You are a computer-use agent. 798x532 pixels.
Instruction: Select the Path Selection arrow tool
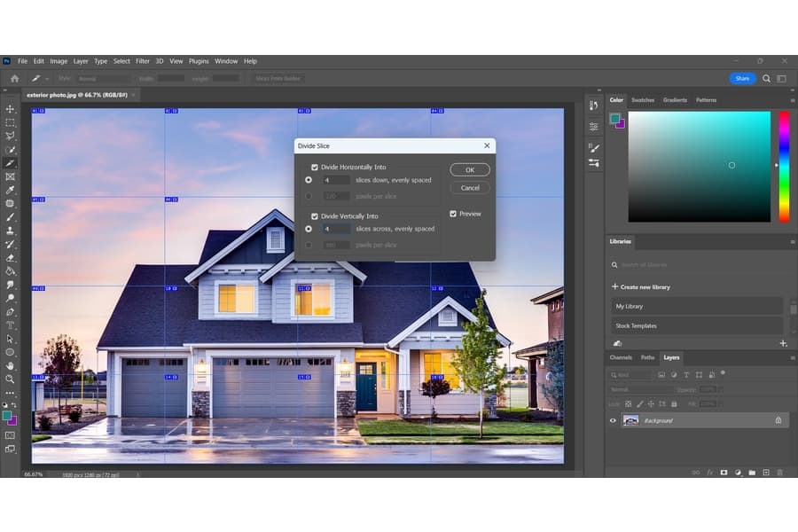10,339
